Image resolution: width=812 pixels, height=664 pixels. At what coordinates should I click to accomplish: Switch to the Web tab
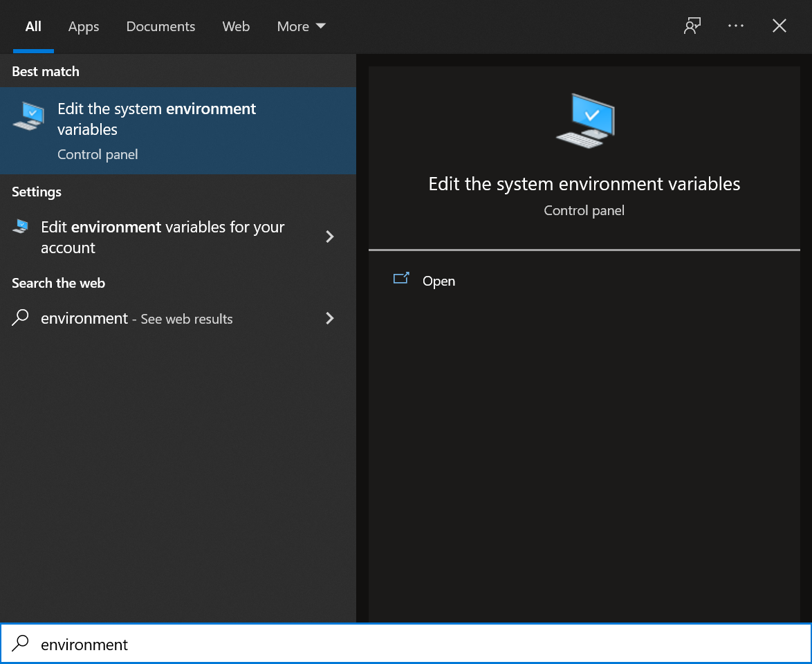coord(236,26)
